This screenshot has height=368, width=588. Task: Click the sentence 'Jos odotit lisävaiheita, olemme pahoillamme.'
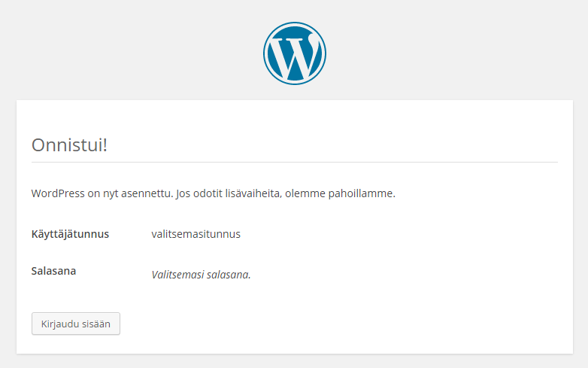click(286, 193)
